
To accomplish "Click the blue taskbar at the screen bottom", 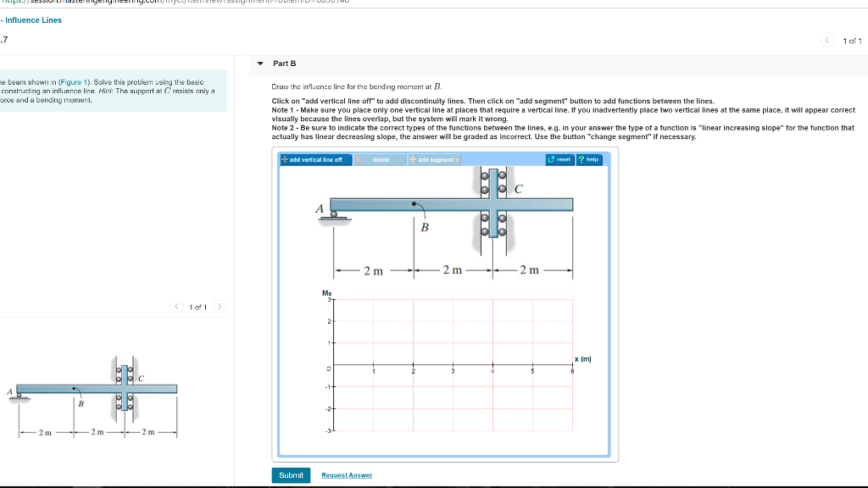I will point(434,485).
